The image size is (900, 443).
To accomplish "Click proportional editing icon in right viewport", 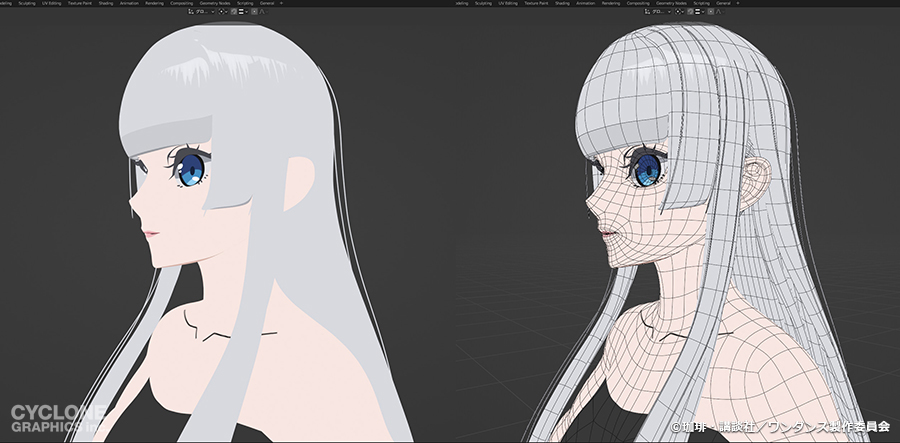I will pyautogui.click(x=711, y=12).
